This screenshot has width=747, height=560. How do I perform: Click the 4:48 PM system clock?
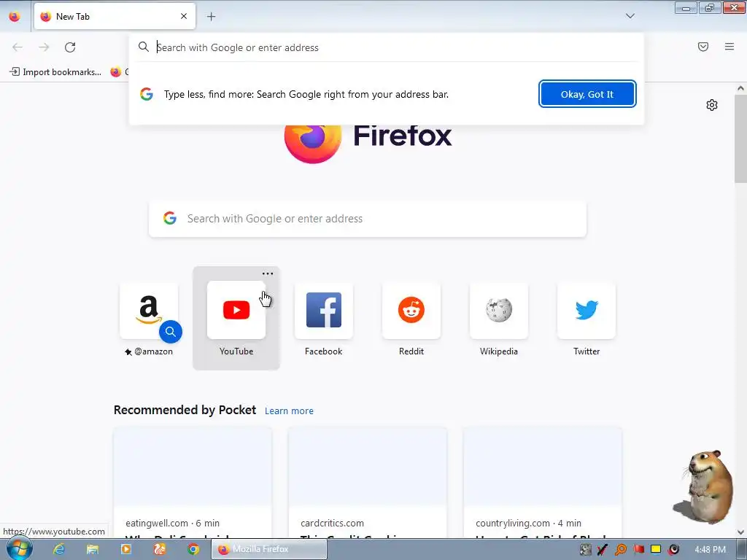pos(710,549)
